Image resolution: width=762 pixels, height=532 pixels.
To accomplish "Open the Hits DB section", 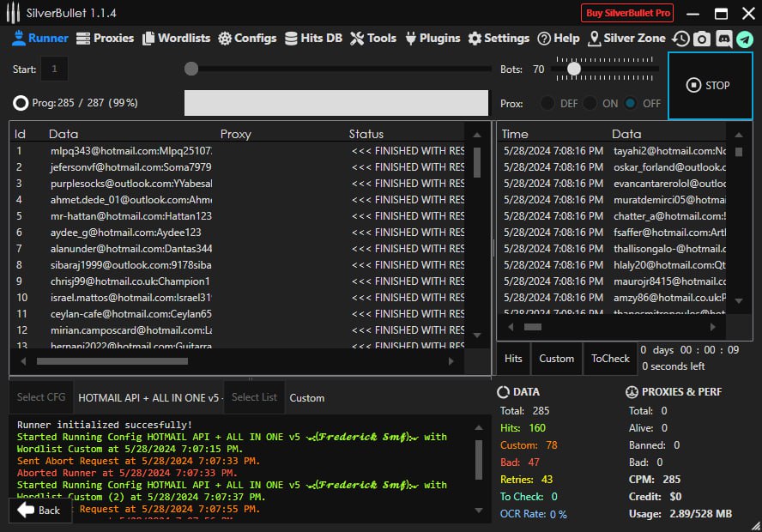I will [x=314, y=38].
